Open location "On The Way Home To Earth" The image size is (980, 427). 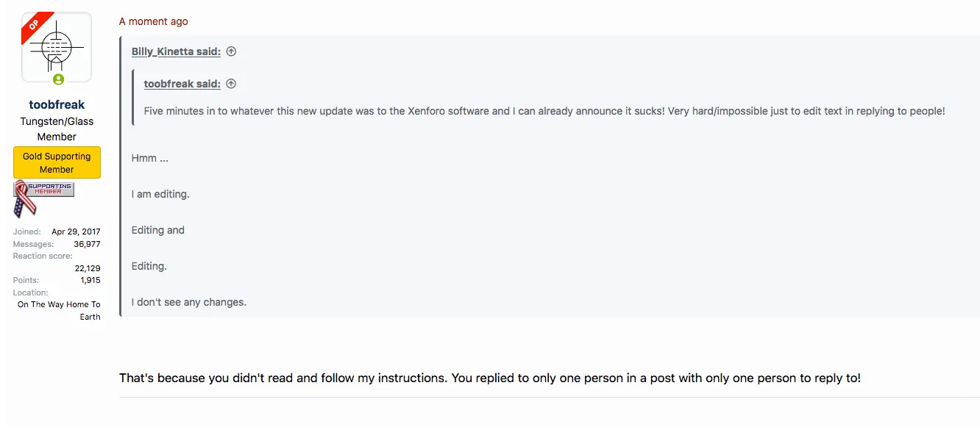pos(59,310)
